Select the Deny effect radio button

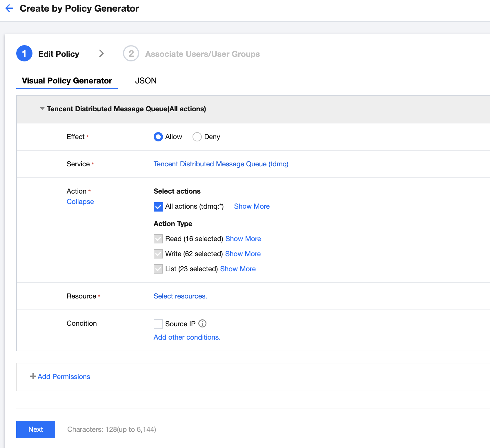[197, 137]
